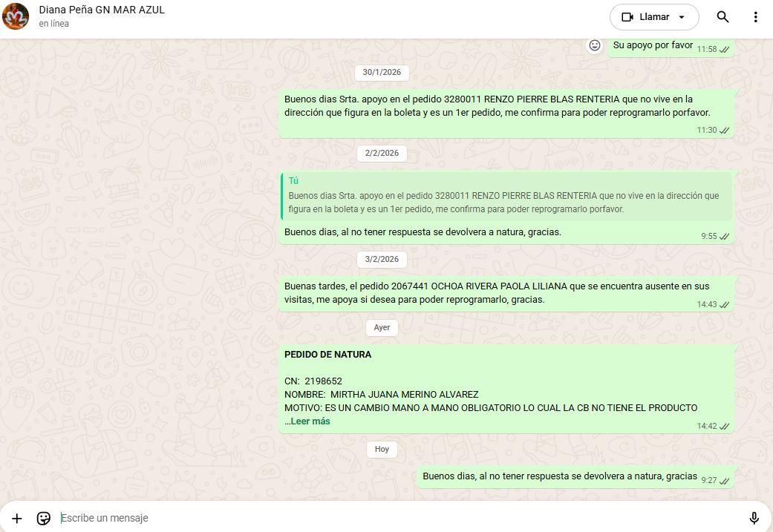Screen dimensions: 773x532
Task: Open the search in chat icon
Action: [723, 17]
